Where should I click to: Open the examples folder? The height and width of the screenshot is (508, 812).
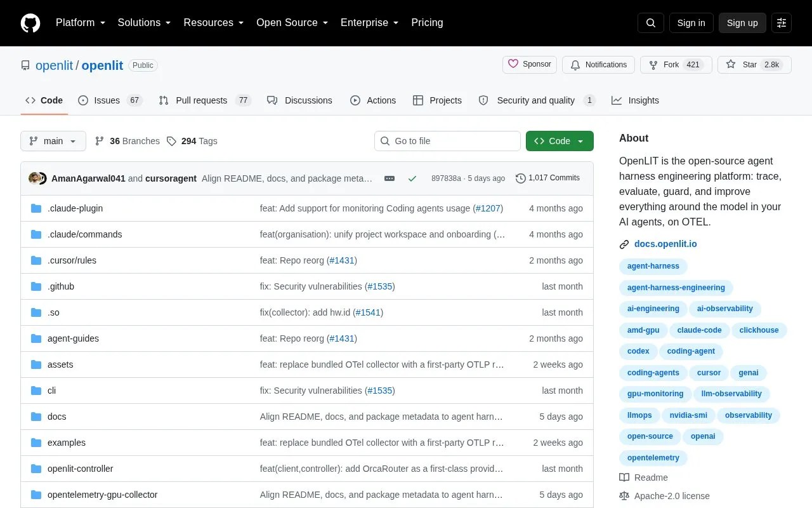(67, 443)
